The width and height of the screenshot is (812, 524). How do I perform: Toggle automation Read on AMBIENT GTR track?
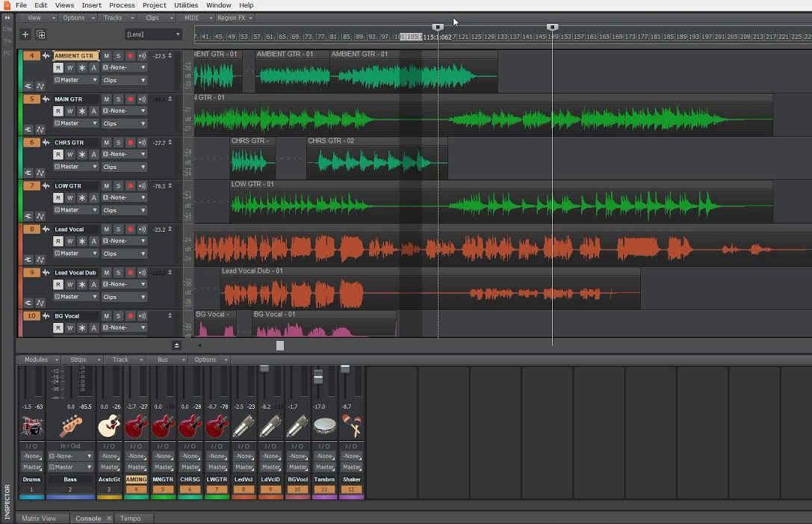coord(58,68)
